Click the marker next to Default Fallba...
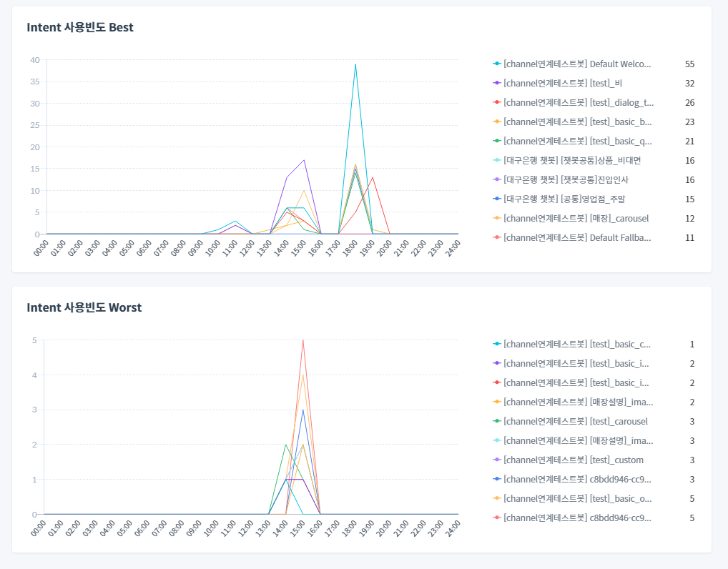The image size is (728, 569). pyautogui.click(x=497, y=238)
